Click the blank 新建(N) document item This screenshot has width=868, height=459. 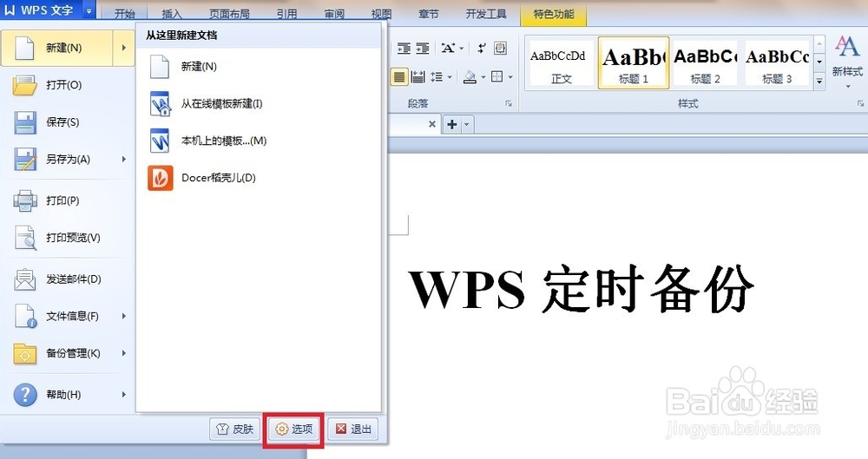coord(259,67)
